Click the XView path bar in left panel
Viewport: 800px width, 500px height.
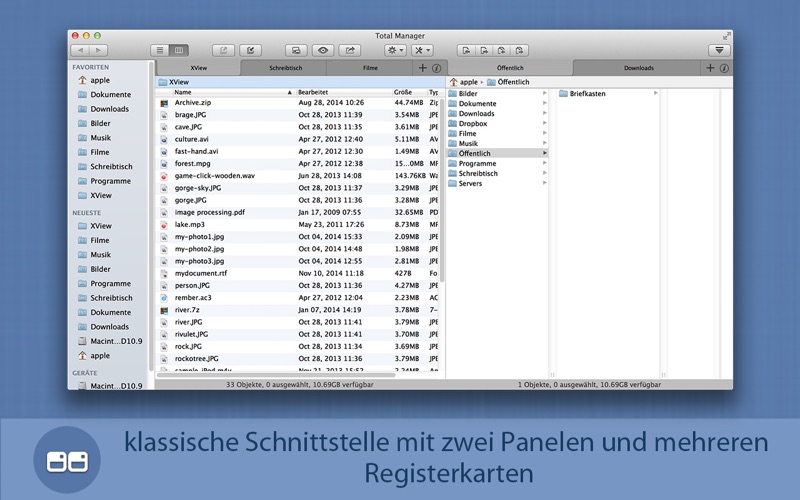(x=300, y=82)
